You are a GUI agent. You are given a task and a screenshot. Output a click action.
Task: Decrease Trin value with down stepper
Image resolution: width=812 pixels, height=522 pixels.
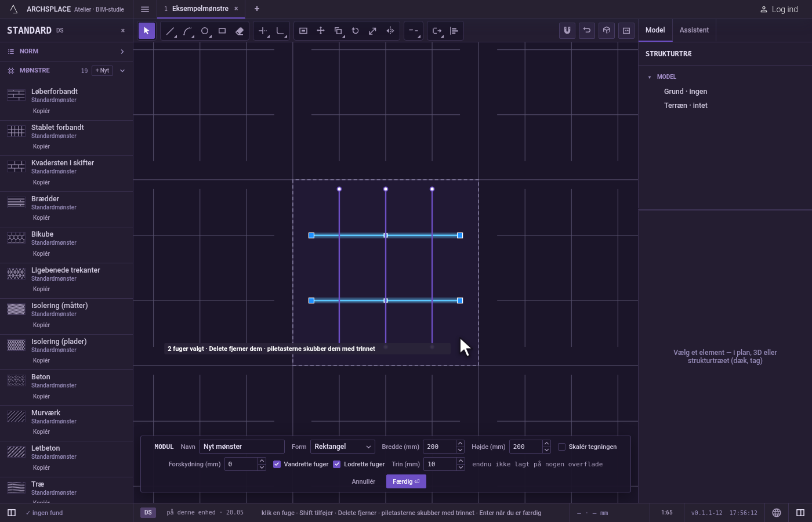pos(461,467)
